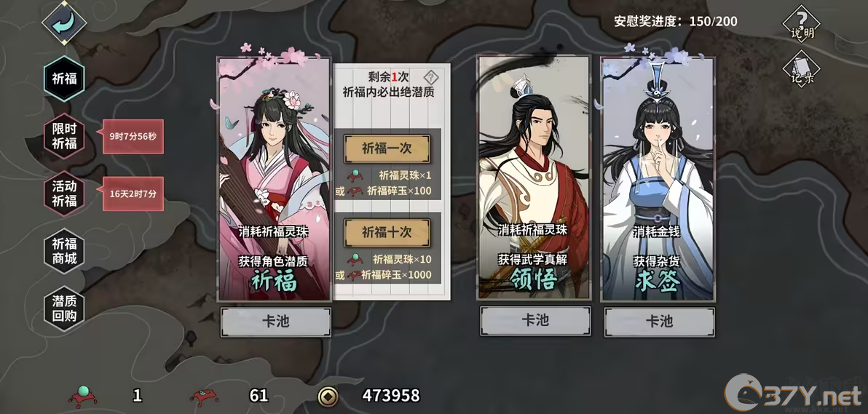Open 卡池 under the 领悟 card

pos(534,321)
